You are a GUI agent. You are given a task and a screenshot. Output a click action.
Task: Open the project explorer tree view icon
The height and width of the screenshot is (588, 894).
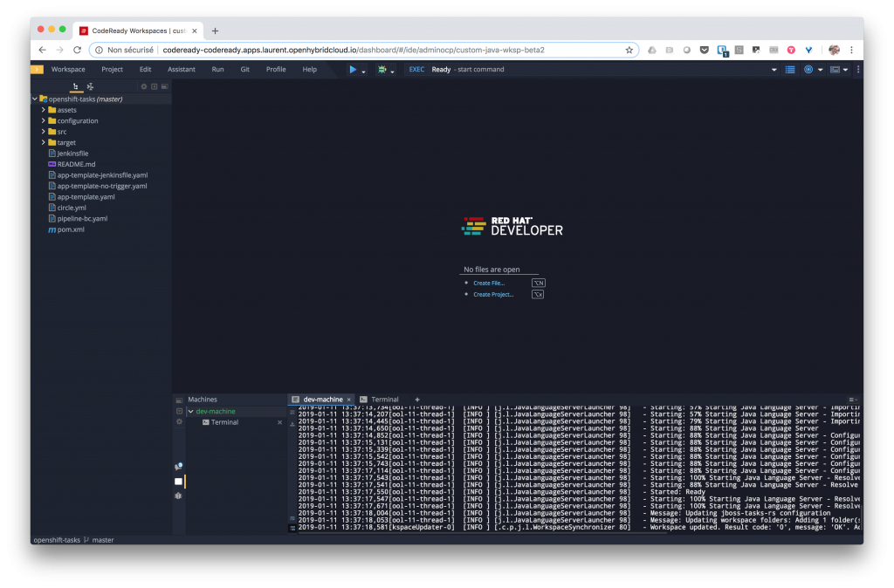[x=77, y=86]
